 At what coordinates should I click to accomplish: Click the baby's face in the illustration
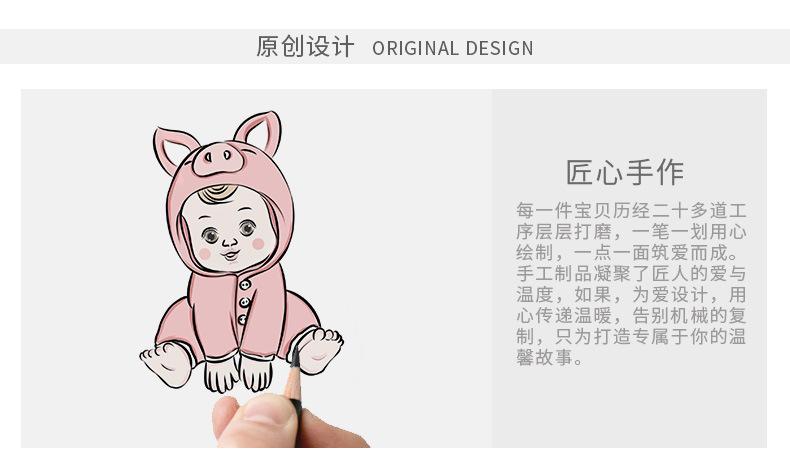pos(228,229)
